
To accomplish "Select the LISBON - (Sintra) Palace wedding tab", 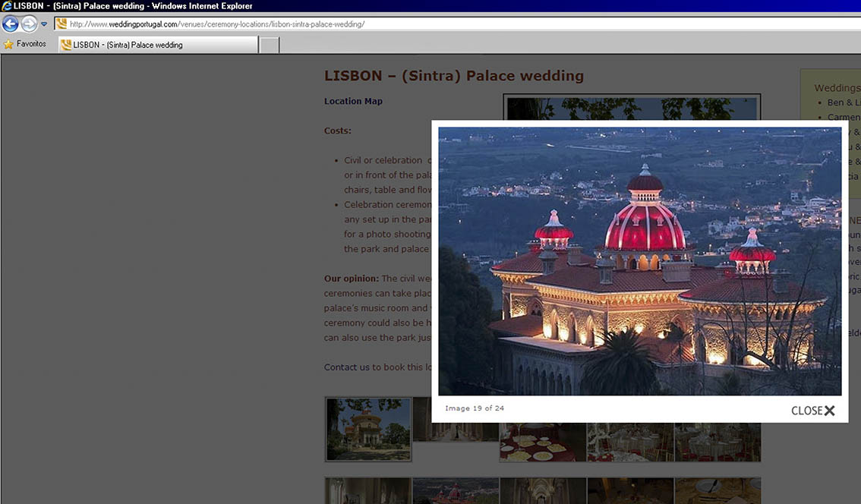I will tap(158, 45).
